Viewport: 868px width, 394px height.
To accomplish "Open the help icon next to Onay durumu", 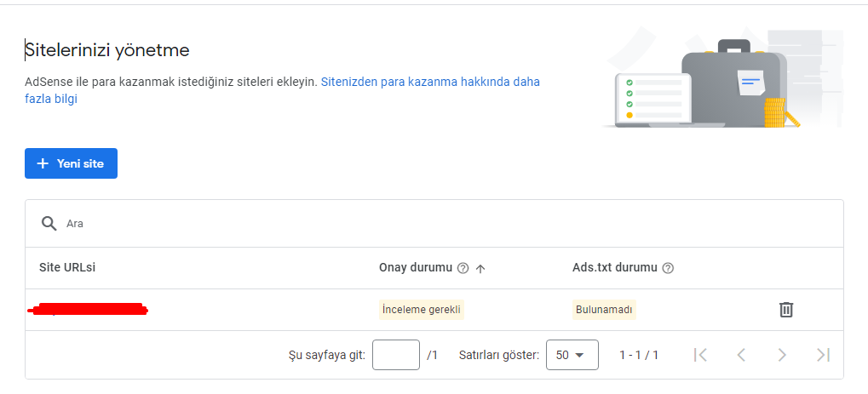I will point(463,268).
